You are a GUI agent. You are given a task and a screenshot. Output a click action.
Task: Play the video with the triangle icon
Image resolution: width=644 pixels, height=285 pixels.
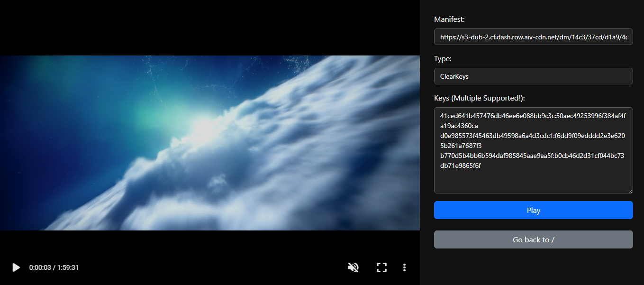coord(16,267)
